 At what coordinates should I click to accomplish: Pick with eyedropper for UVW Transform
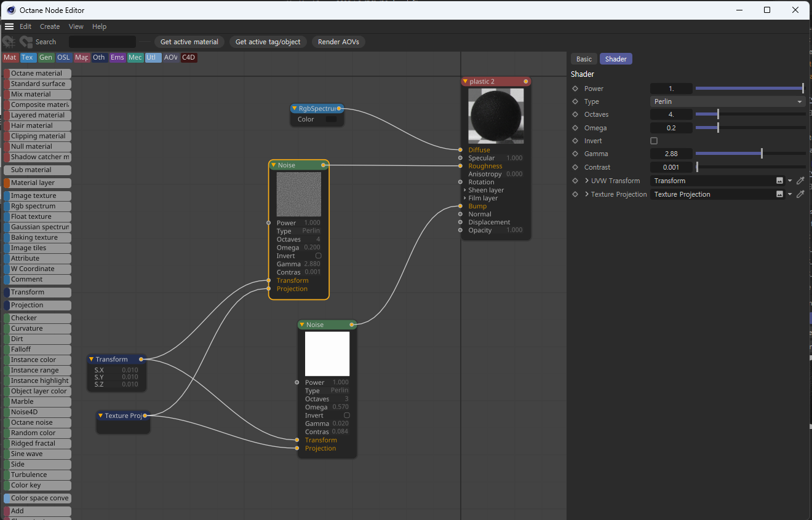[800, 181]
